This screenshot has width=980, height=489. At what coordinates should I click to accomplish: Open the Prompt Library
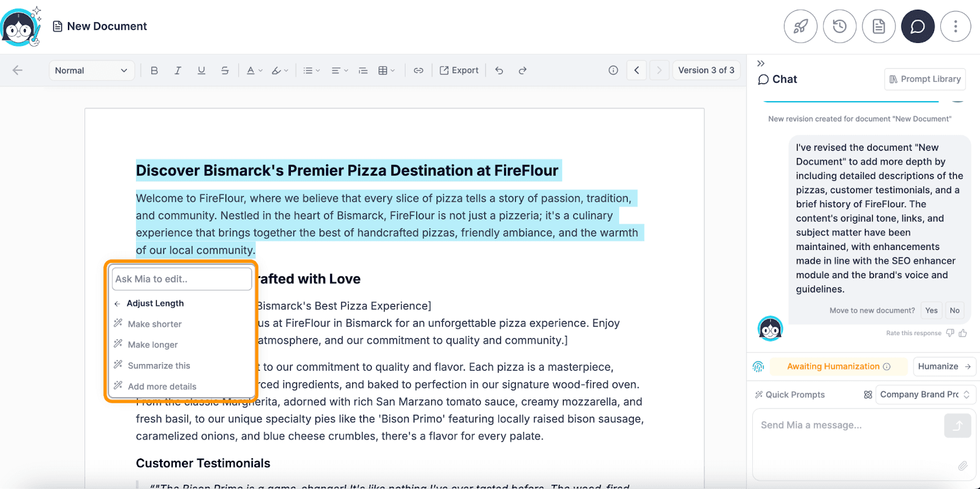coord(925,79)
